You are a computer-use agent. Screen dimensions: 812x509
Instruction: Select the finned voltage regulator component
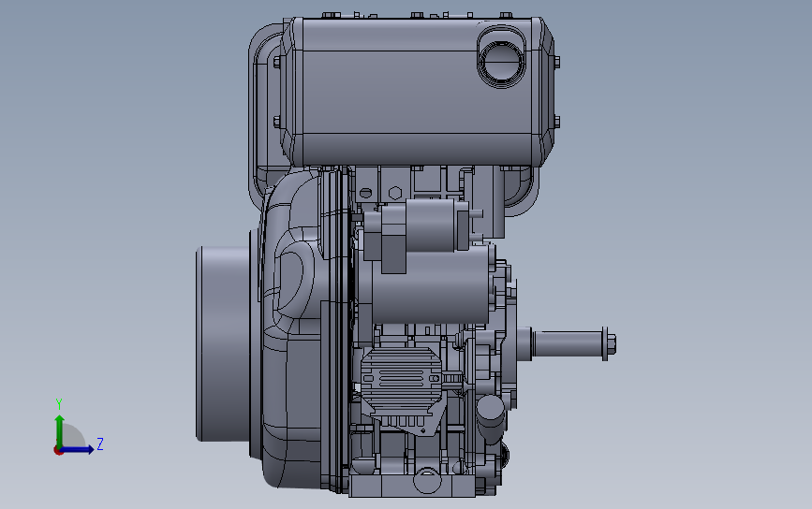(x=402, y=381)
